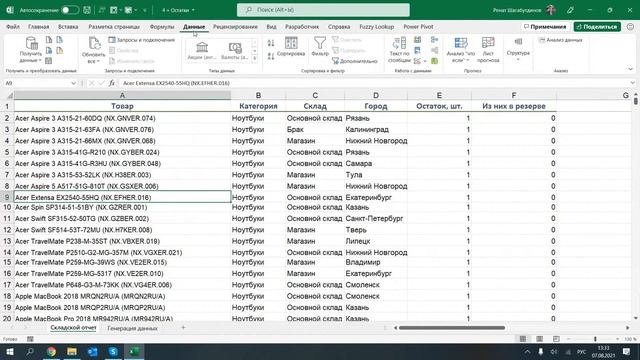Viewport: 640px width, 360px height.
Task: Open the Файл menu tab
Action: (13, 27)
